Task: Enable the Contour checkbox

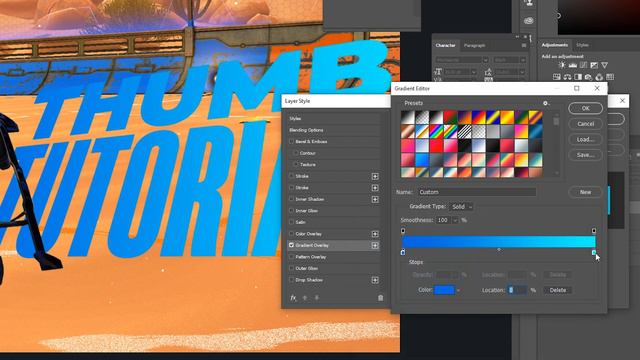Action: coord(296,153)
